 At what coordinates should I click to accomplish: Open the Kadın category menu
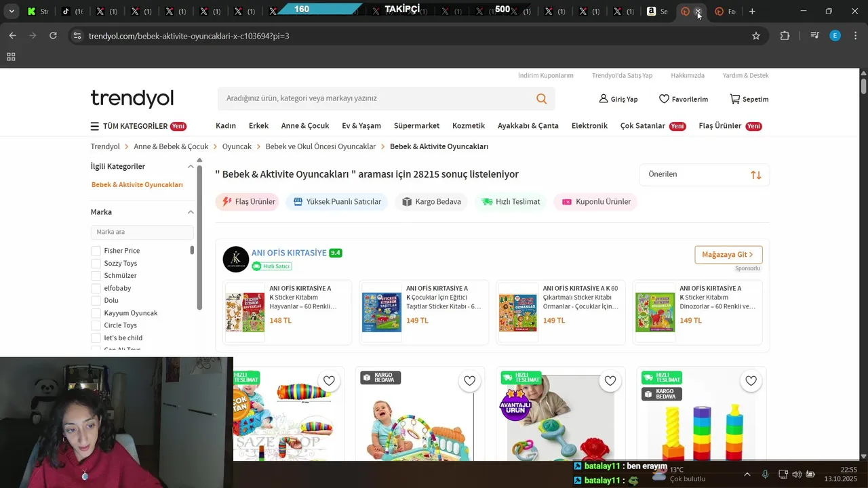(x=226, y=126)
